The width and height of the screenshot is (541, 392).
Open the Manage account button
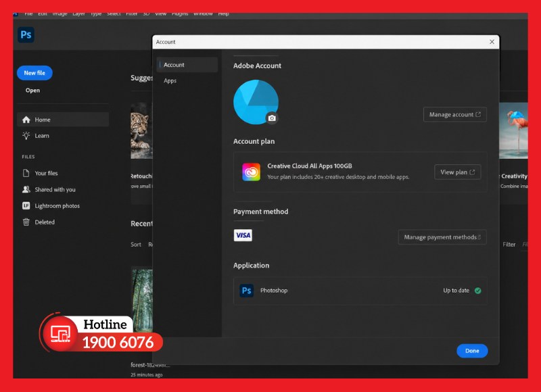[x=454, y=114]
